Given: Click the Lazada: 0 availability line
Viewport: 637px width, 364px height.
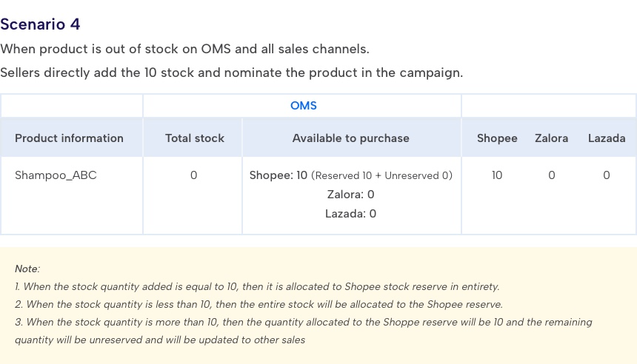Looking at the screenshot, I should (350, 214).
